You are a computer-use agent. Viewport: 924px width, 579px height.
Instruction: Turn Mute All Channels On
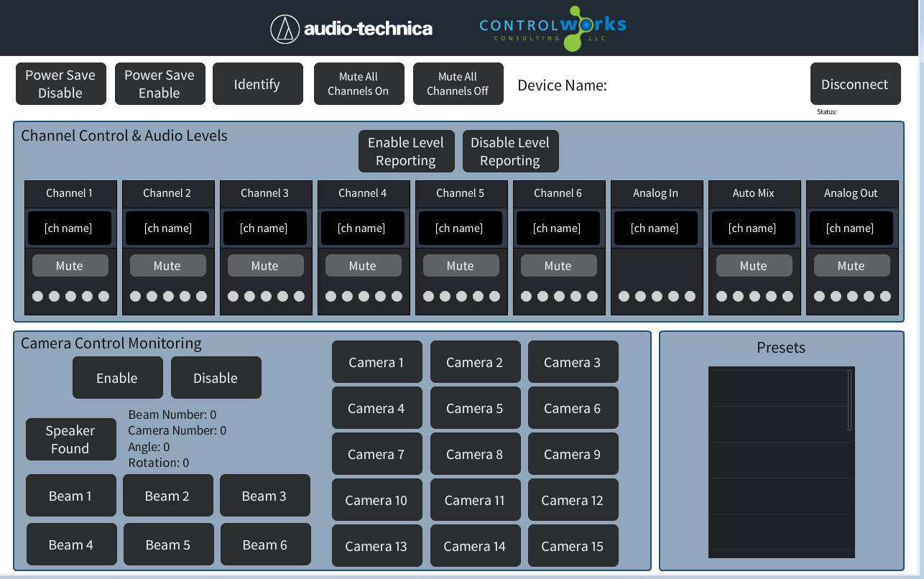(x=359, y=84)
